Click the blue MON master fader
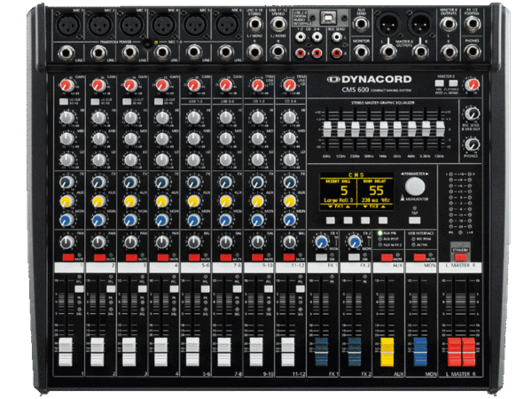Screen dimensions: 532x399 (x=420, y=351)
